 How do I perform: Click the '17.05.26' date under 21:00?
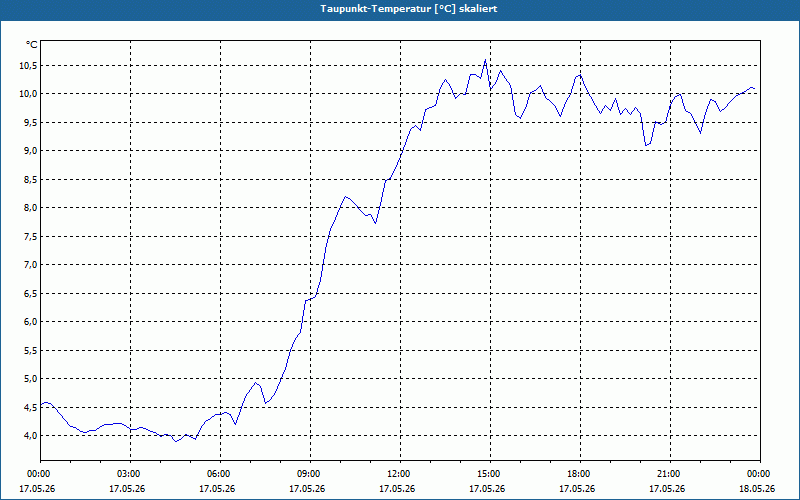coord(667,489)
